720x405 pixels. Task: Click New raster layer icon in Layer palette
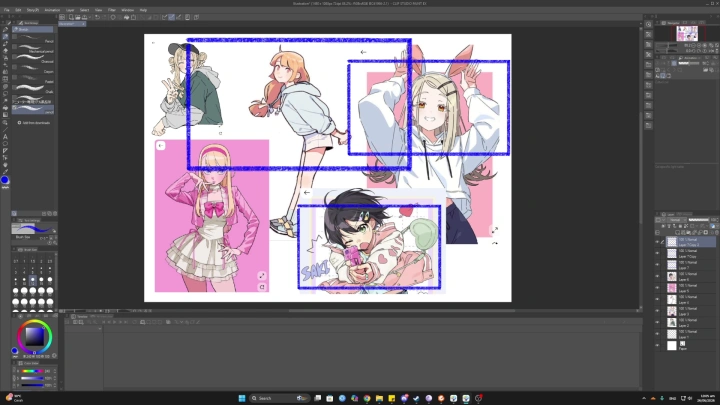pos(678,232)
